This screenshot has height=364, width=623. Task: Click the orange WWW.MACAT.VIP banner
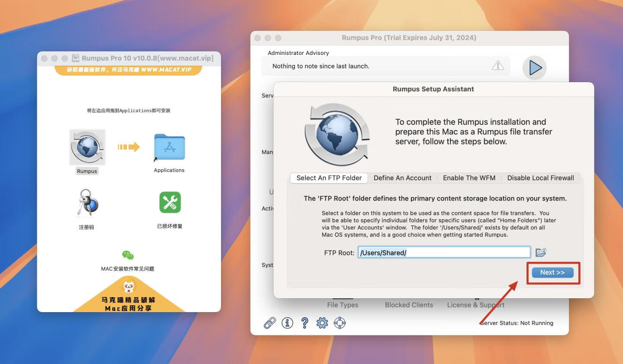(x=128, y=70)
